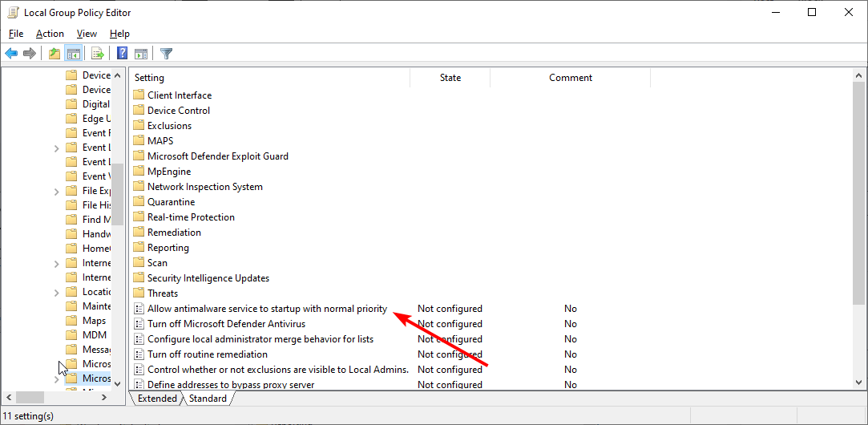Screen dimensions: 868x425
Task: Toggle Show/Hide Console Tree icon
Action: click(73, 54)
